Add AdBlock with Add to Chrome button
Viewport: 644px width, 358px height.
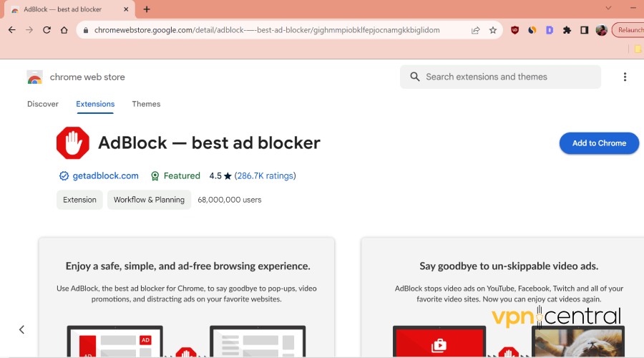[x=599, y=143]
